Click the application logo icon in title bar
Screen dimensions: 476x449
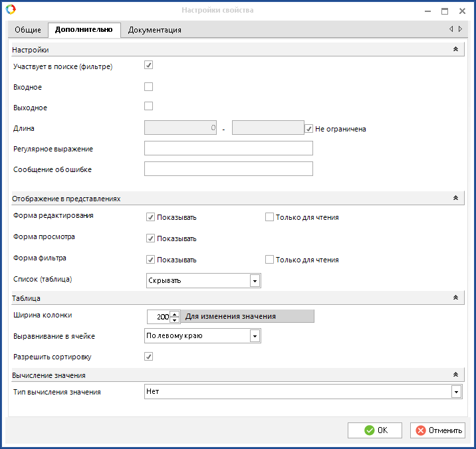point(10,10)
